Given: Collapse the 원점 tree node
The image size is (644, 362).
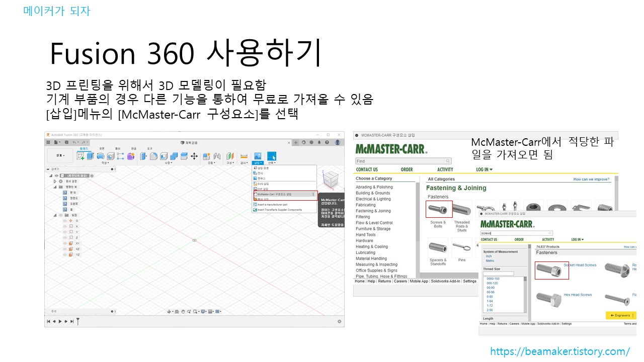Looking at the screenshot, I should coord(55,215).
